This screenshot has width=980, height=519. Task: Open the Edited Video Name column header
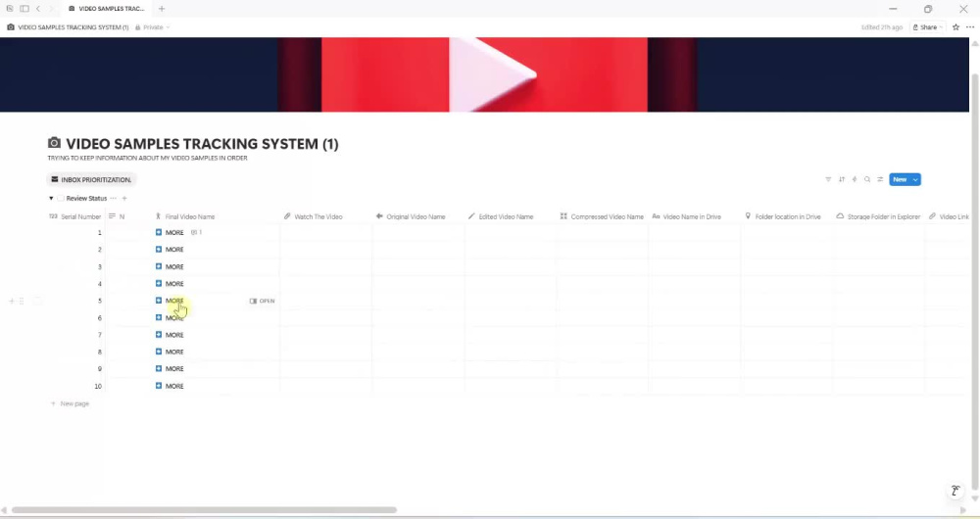[501, 216]
